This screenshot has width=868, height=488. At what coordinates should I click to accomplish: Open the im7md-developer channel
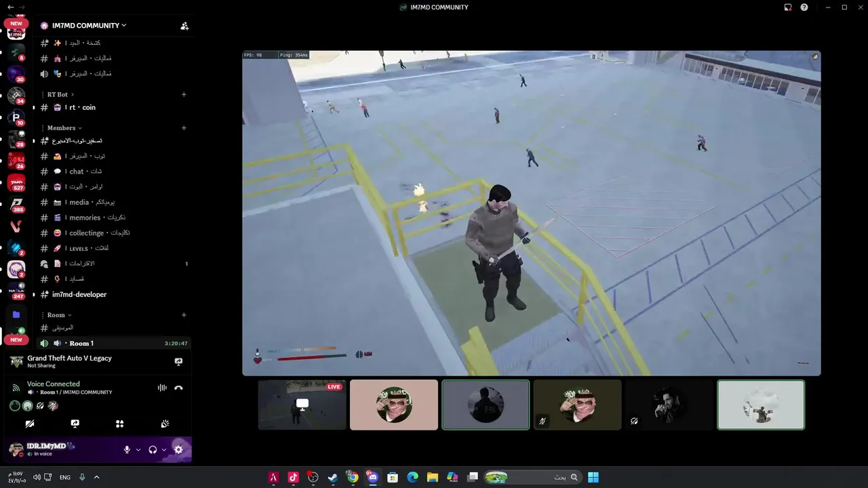point(113,295)
